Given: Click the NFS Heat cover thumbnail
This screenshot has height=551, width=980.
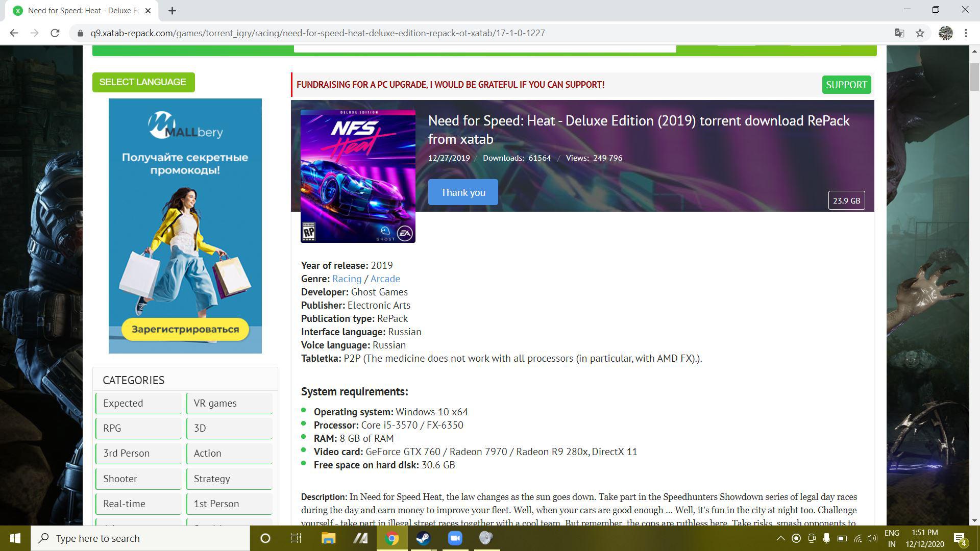Looking at the screenshot, I should (x=358, y=176).
